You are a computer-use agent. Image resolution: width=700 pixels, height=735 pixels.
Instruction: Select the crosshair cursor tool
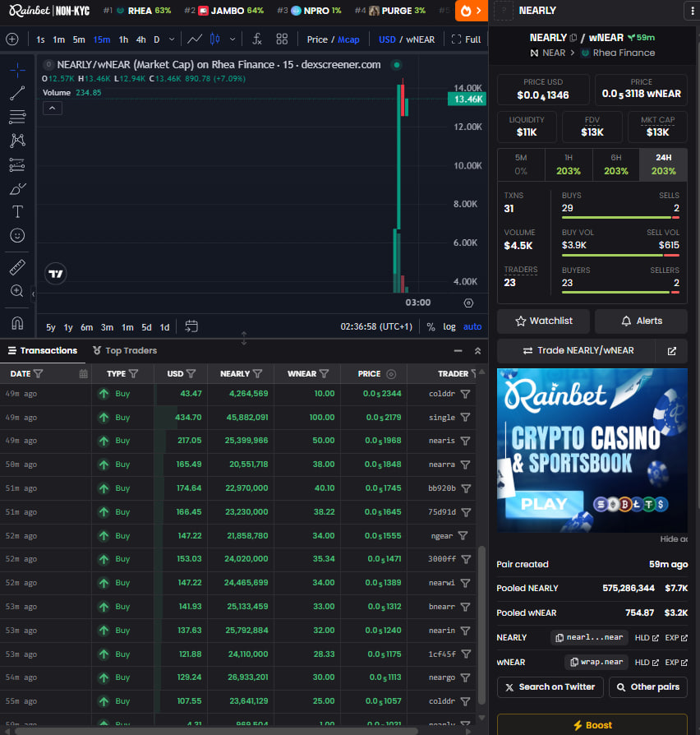(x=17, y=70)
